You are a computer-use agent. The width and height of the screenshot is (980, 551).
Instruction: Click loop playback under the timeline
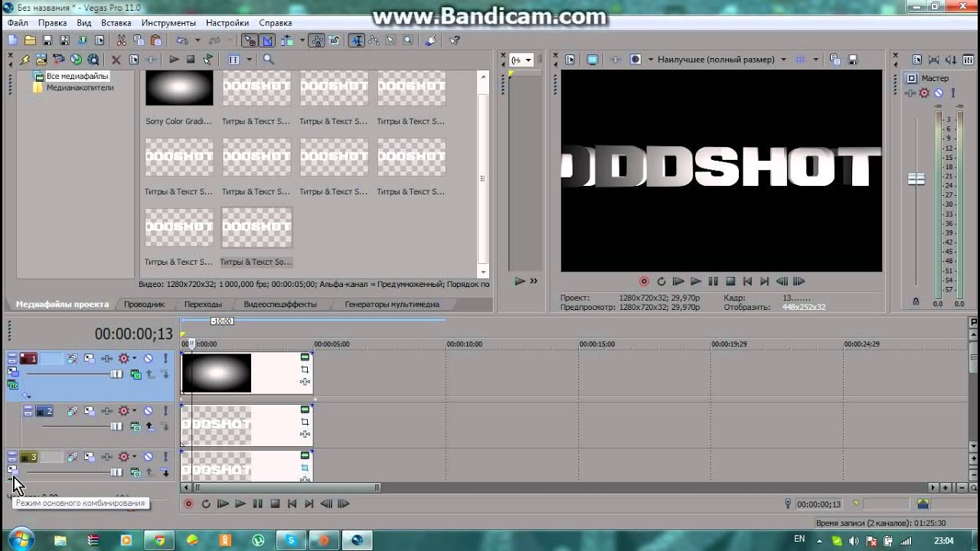(x=205, y=504)
